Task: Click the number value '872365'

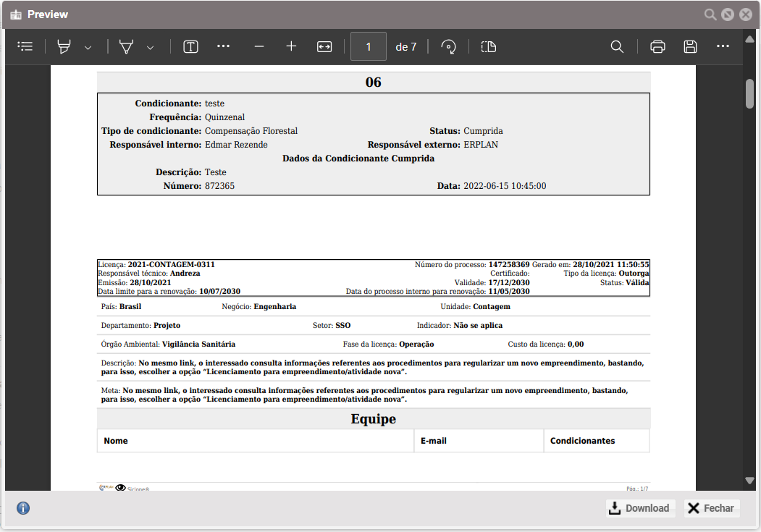Action: [x=219, y=186]
